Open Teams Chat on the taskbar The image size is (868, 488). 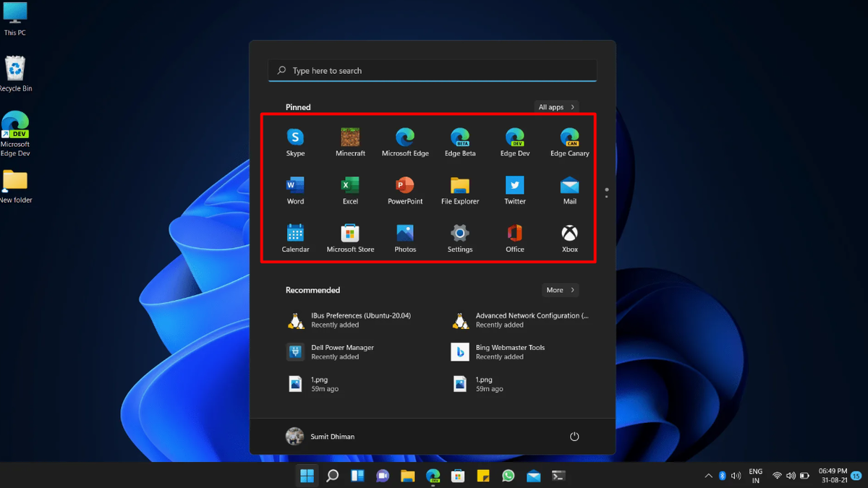(383, 476)
